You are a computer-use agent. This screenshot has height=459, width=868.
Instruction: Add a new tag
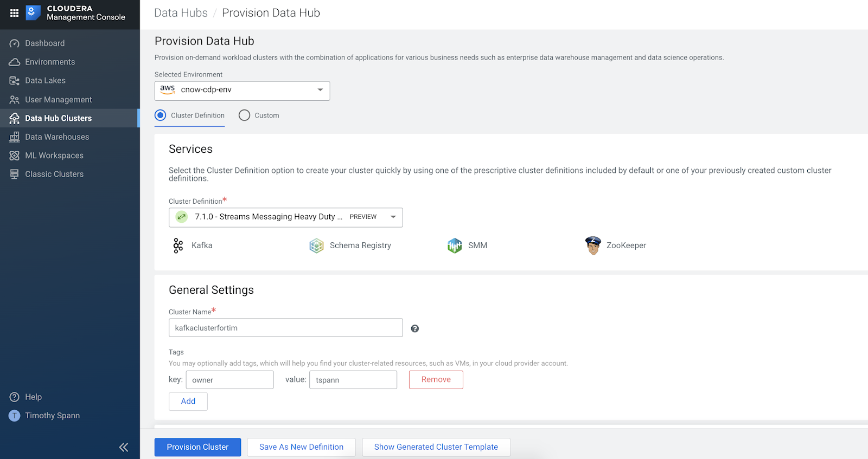click(188, 402)
